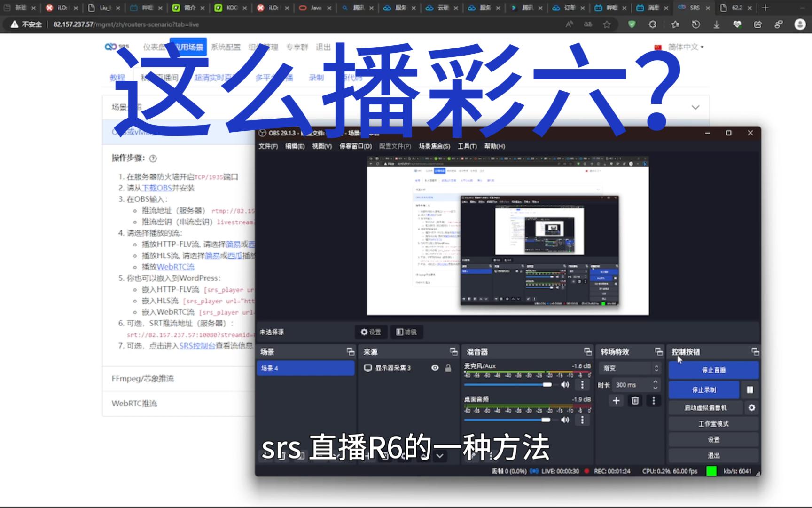Open the browser Downloads icon
The image size is (812, 508).
point(717,24)
